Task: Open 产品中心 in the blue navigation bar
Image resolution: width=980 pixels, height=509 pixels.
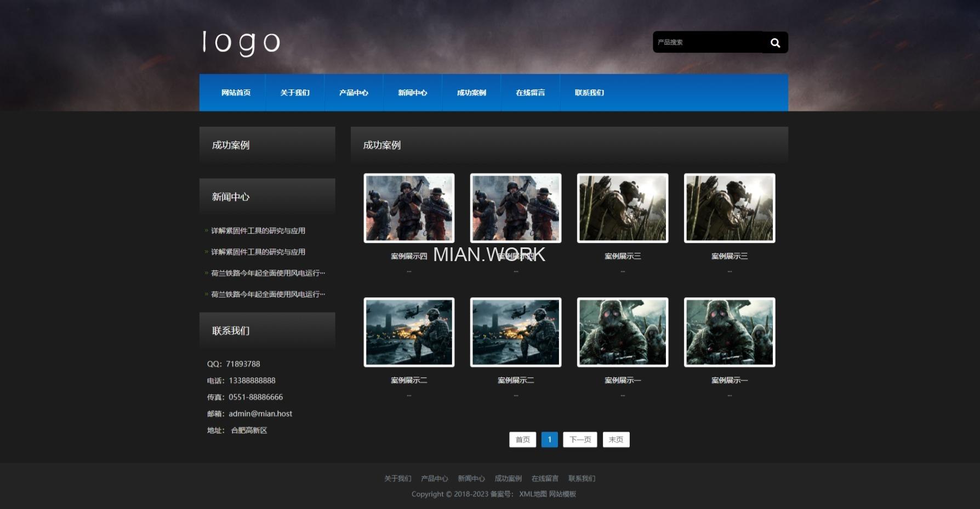Action: click(354, 93)
